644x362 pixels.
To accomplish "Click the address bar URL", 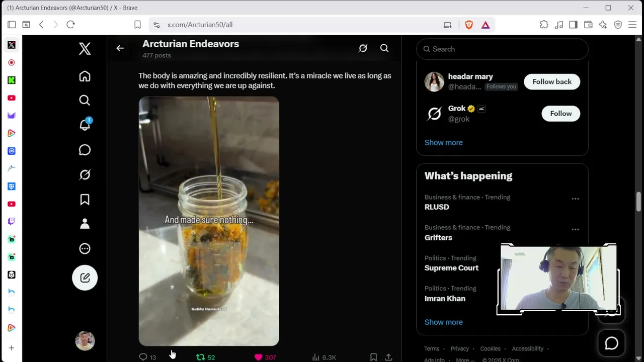I will pos(200,25).
